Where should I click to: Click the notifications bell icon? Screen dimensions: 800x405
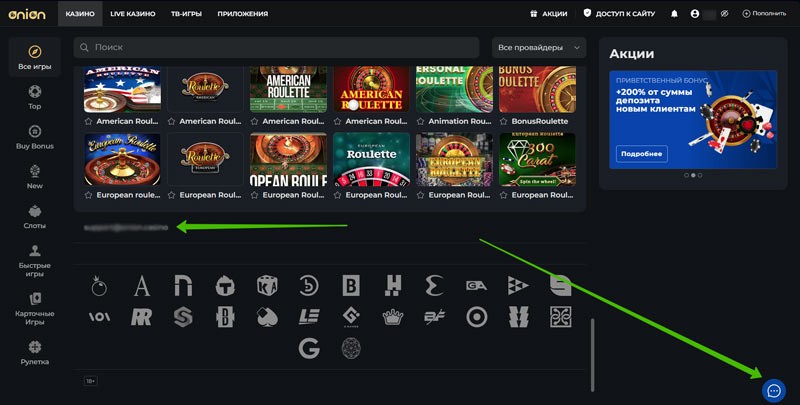674,14
